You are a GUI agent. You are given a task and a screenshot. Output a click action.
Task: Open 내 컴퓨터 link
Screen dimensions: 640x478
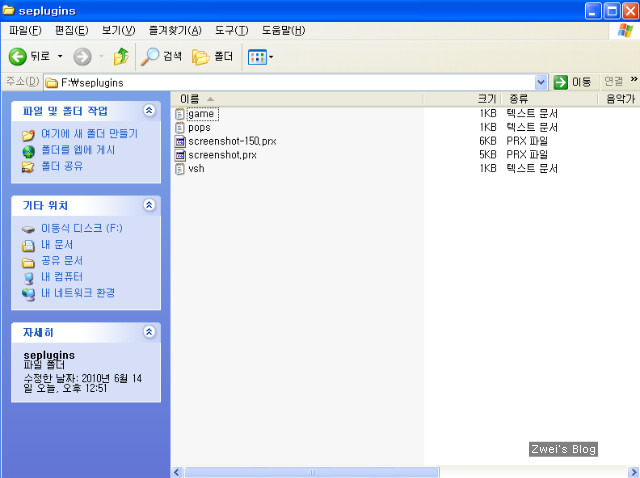pos(62,277)
